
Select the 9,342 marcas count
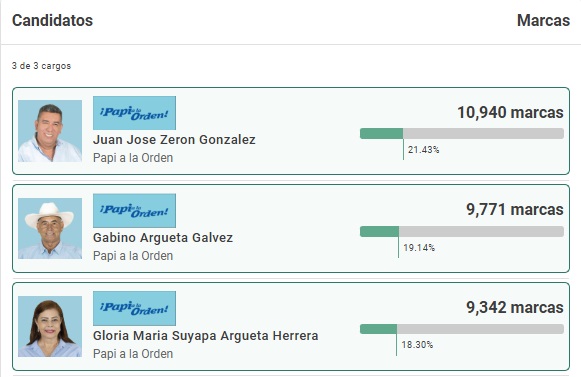point(515,307)
